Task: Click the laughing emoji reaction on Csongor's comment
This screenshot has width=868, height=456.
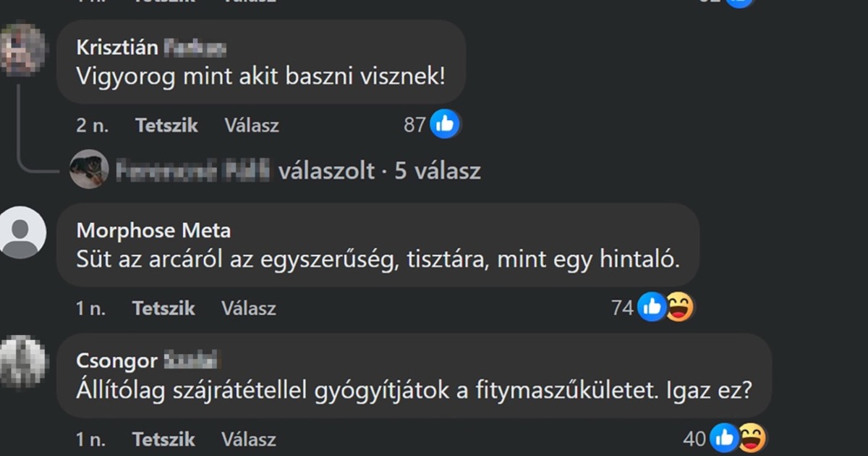Action: (x=751, y=438)
